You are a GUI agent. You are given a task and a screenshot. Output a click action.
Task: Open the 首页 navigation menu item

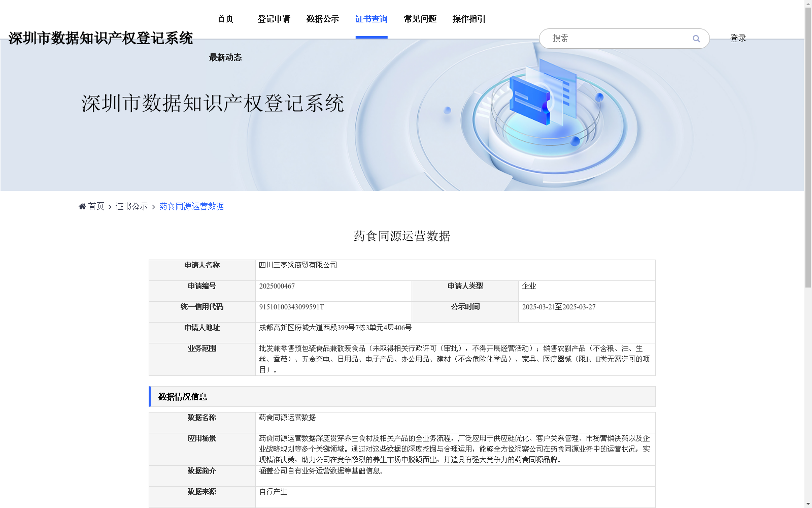pos(225,19)
